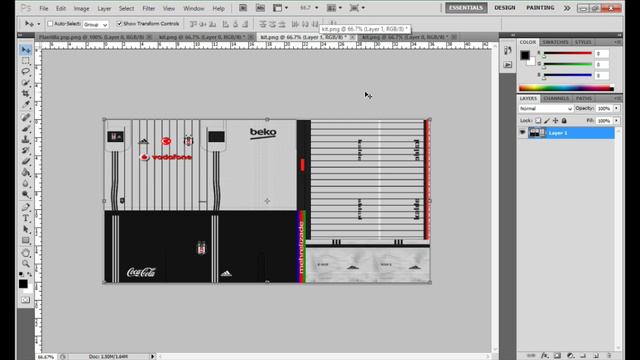
Task: Click Align left edges icon
Action: pos(225,24)
